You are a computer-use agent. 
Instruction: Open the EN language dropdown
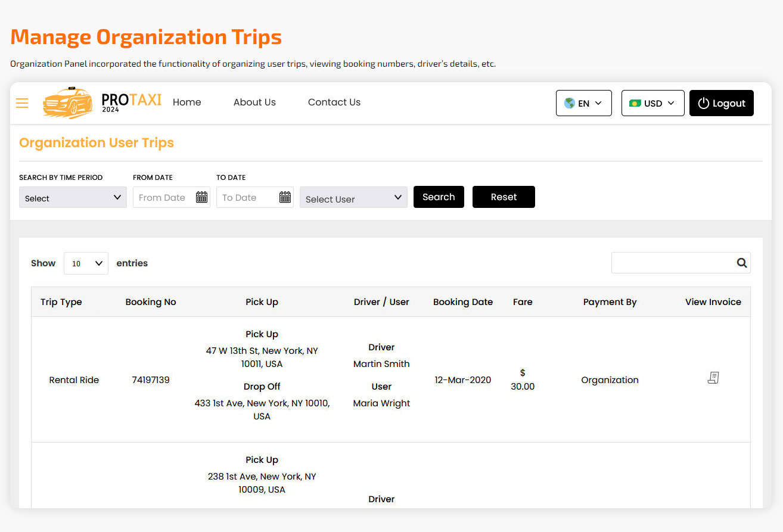pyautogui.click(x=584, y=103)
